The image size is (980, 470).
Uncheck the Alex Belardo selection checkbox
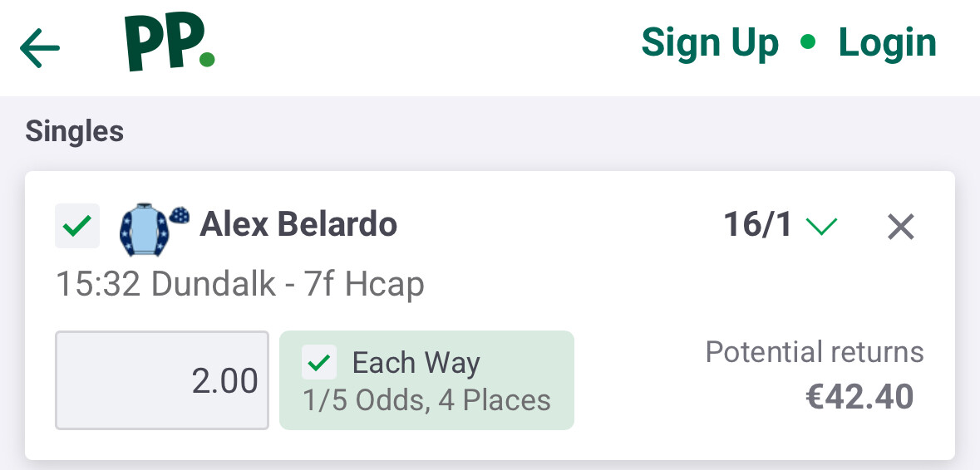point(77,226)
